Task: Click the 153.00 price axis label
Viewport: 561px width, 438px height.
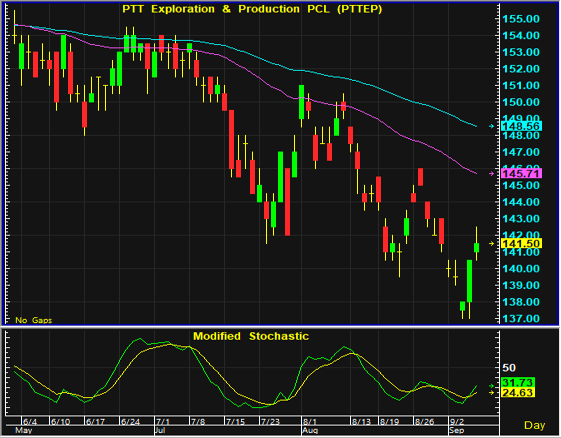Action: click(x=521, y=52)
